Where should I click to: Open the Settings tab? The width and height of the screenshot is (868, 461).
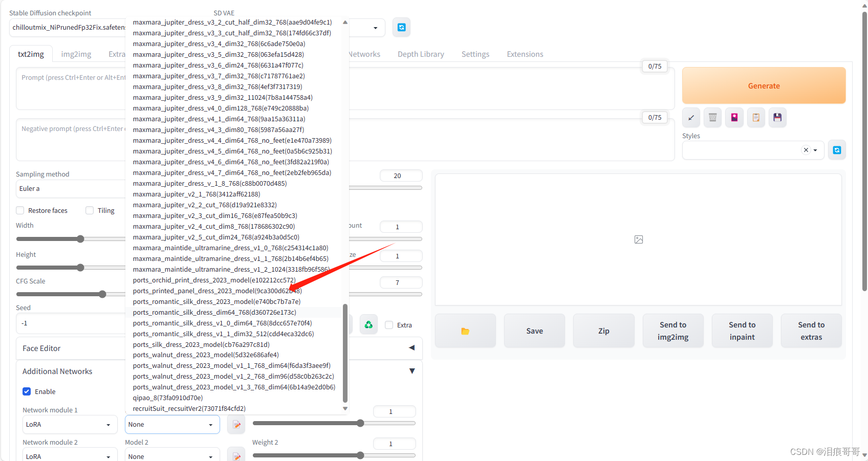click(x=475, y=54)
